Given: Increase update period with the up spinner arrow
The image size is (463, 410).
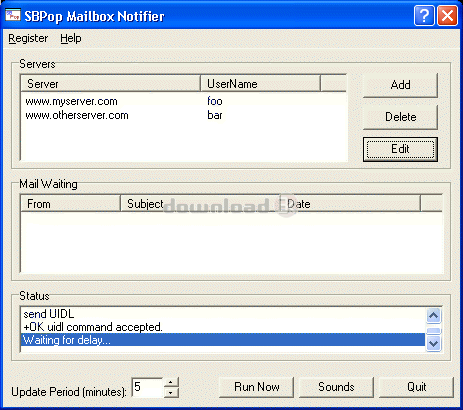Looking at the screenshot, I should [171, 382].
